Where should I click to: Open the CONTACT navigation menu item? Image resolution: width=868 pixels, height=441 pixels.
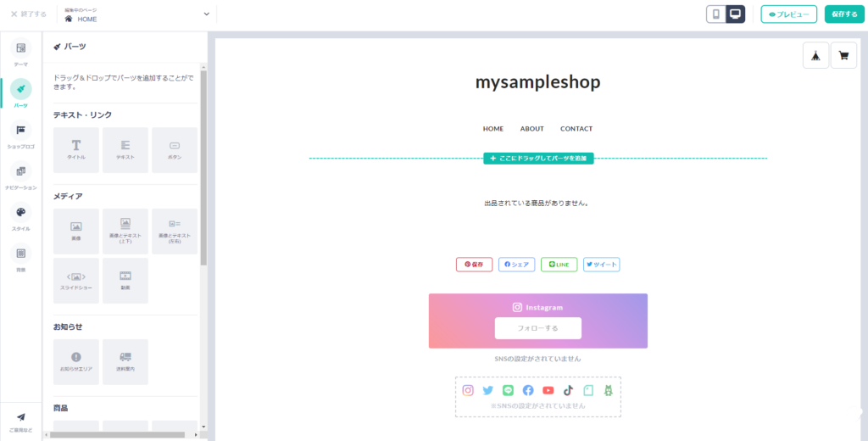pos(576,129)
